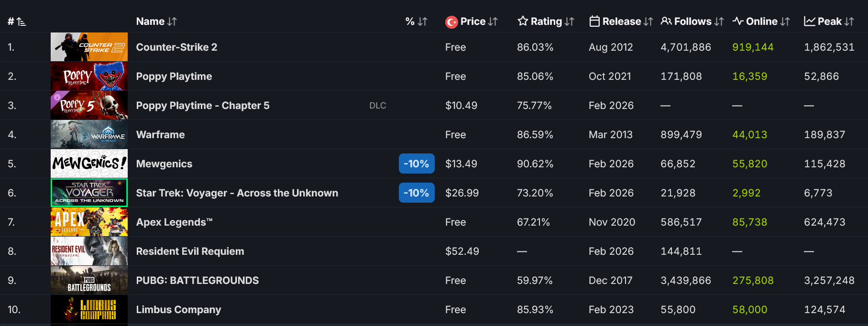Click the Star Trek Voyager cover image
Screen dimensions: 868x326
point(89,193)
